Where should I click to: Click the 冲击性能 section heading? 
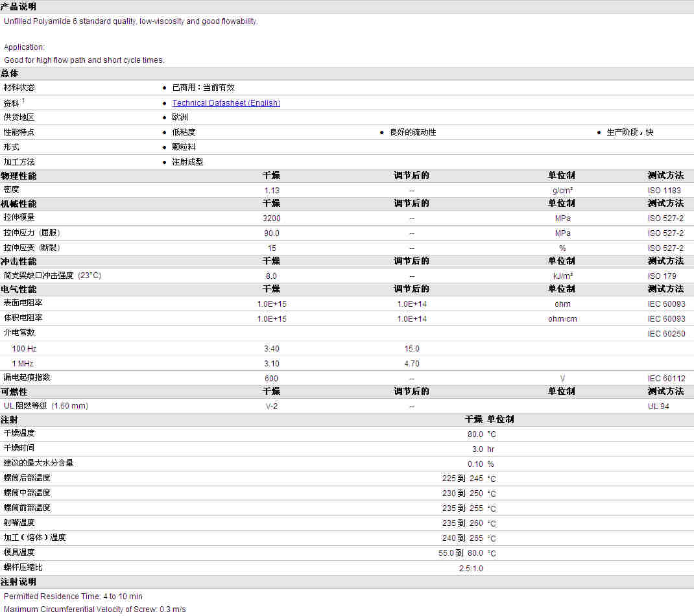point(19,261)
